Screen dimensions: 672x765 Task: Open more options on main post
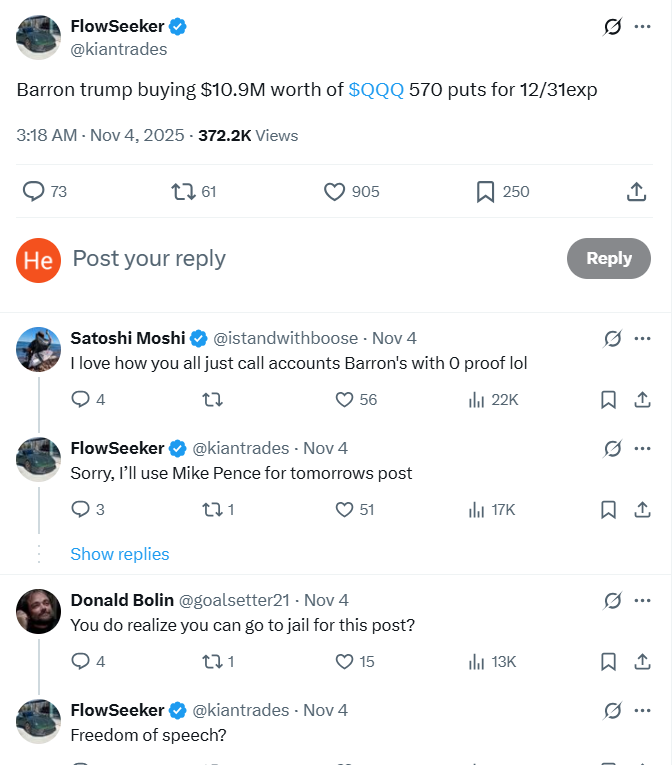click(x=642, y=27)
